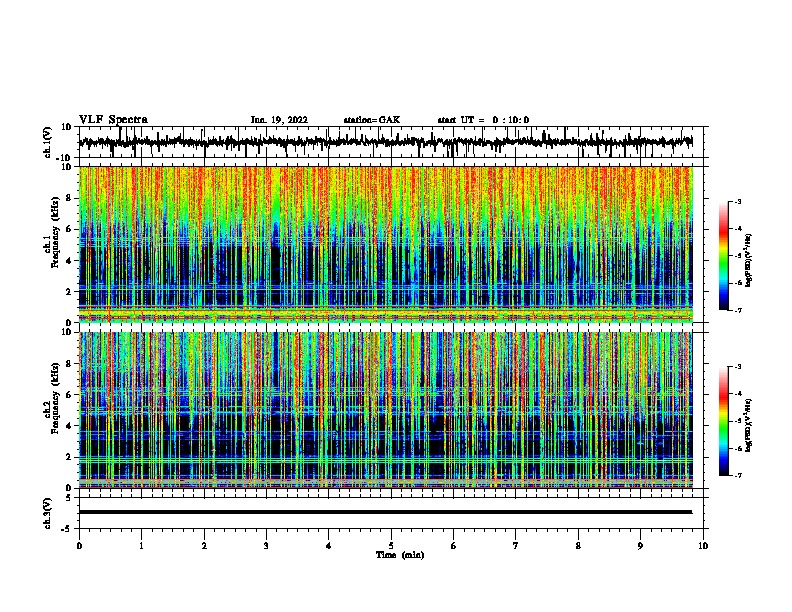
Task: Click time axis tick label "1"
Action: (x=141, y=546)
